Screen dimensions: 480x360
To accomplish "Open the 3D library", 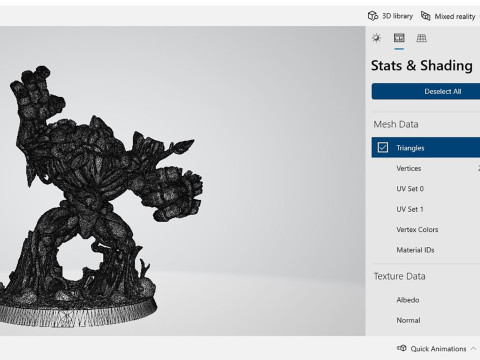I will pyautogui.click(x=390, y=16).
